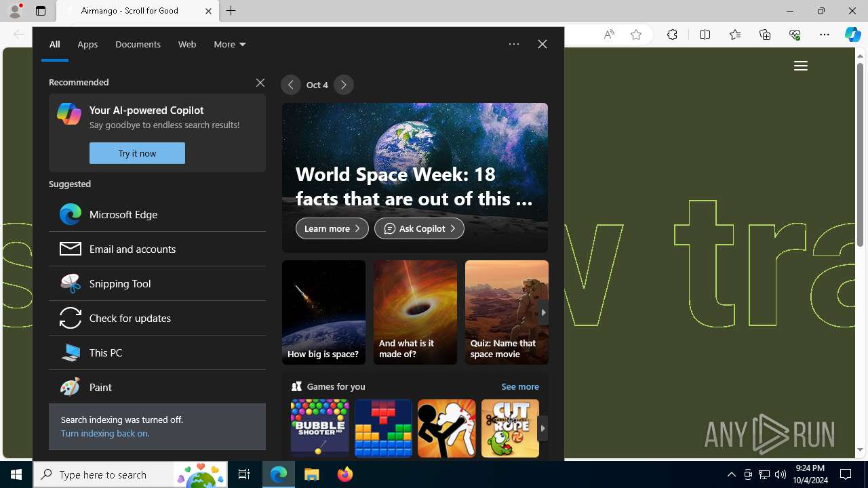Screen dimensions: 868x488
Task: Open Edge tab actions menu
Action: click(x=41, y=11)
